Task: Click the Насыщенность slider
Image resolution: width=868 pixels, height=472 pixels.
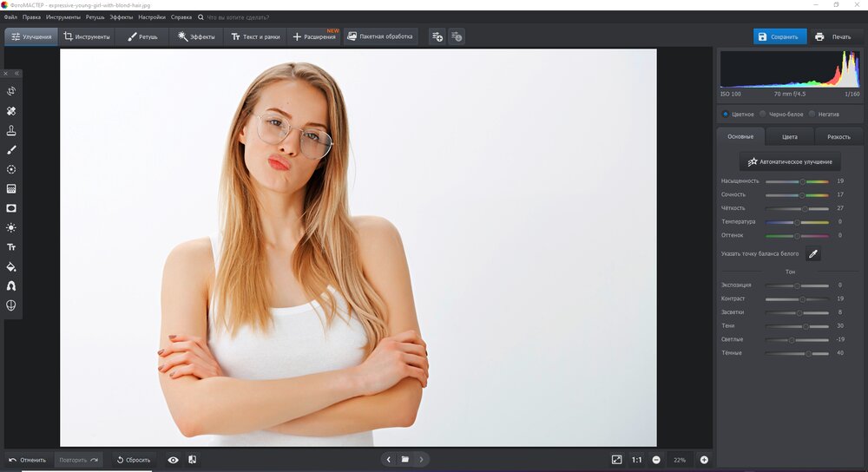Action: (796, 181)
